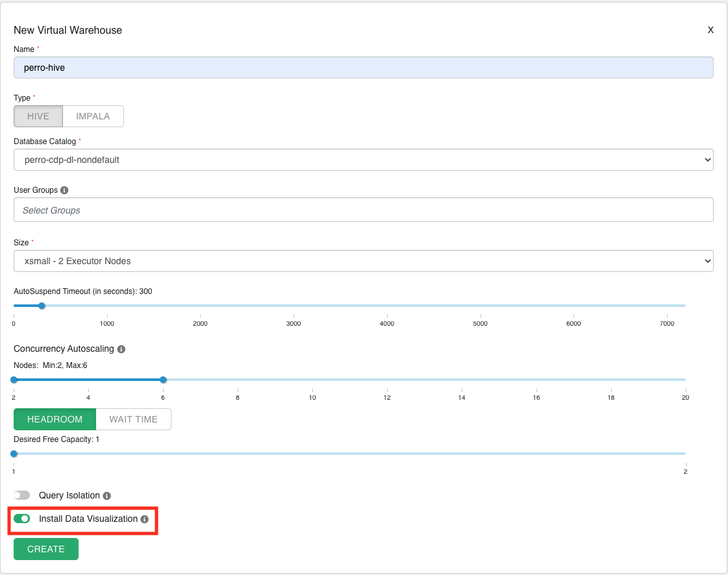This screenshot has height=575, width=728.
Task: Select the HIVE warehouse type
Action: pyautogui.click(x=38, y=116)
